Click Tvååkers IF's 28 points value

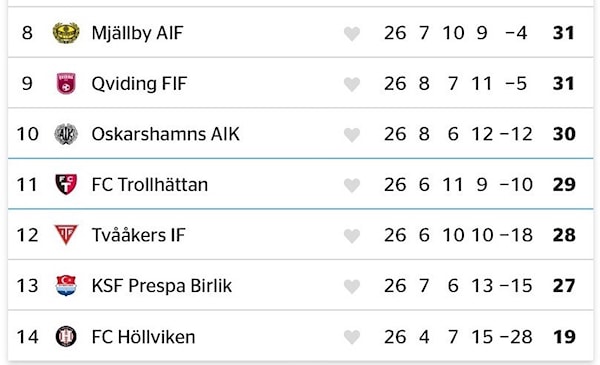click(x=564, y=235)
